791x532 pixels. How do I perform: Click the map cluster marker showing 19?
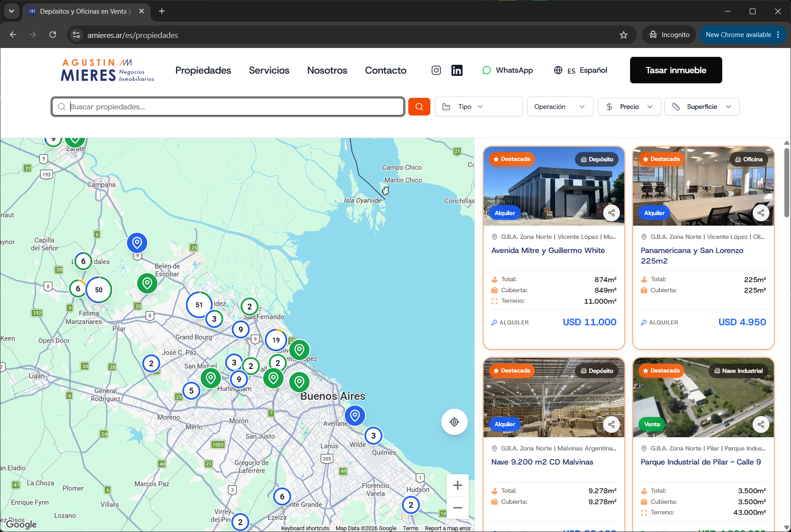[x=276, y=340]
